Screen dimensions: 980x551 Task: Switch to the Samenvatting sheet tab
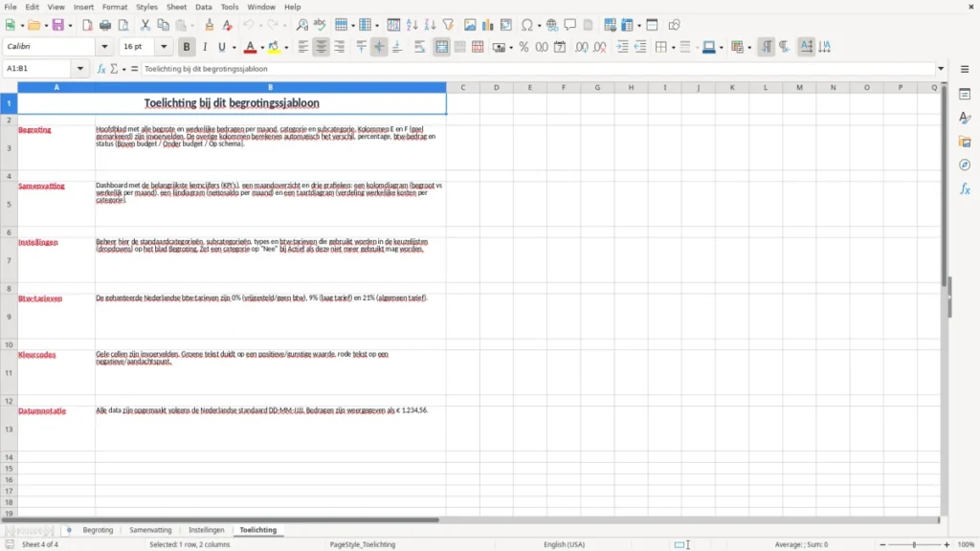click(x=150, y=530)
